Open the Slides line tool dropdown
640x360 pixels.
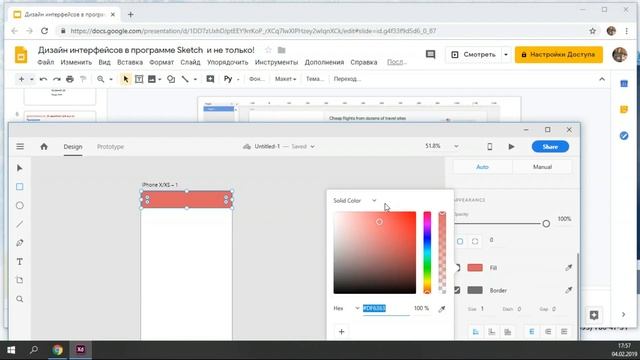click(x=195, y=79)
